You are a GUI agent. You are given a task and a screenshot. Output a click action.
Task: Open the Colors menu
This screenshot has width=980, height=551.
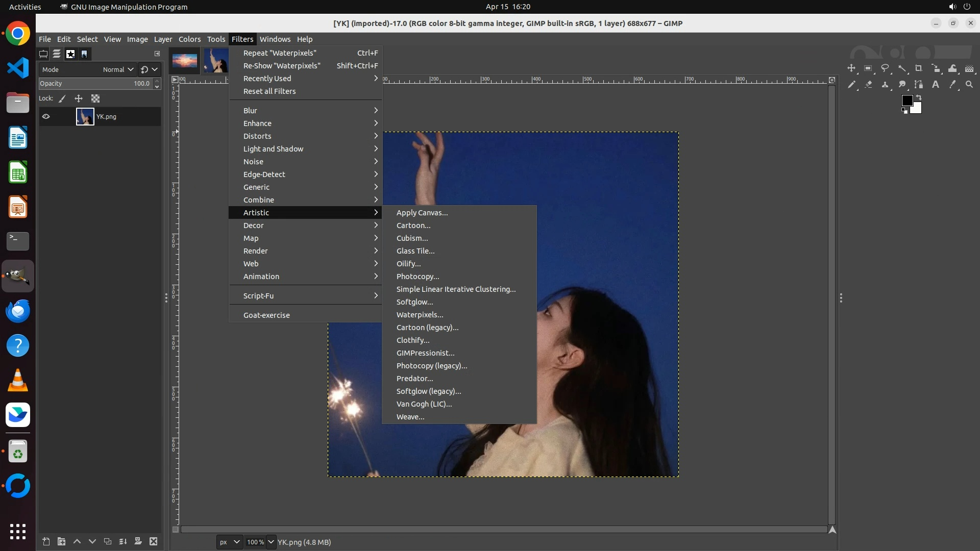point(189,39)
